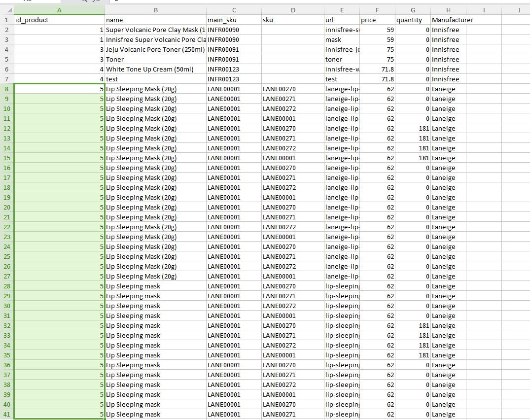Click Innisfree manufacturer cell in row 2
This screenshot has height=420, width=530.
click(x=448, y=30)
